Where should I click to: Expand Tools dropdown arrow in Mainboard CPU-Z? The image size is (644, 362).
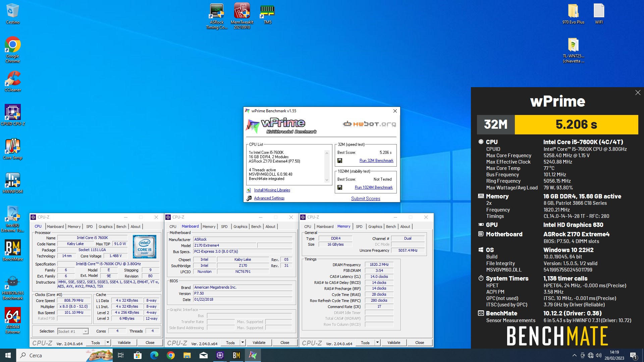243,343
